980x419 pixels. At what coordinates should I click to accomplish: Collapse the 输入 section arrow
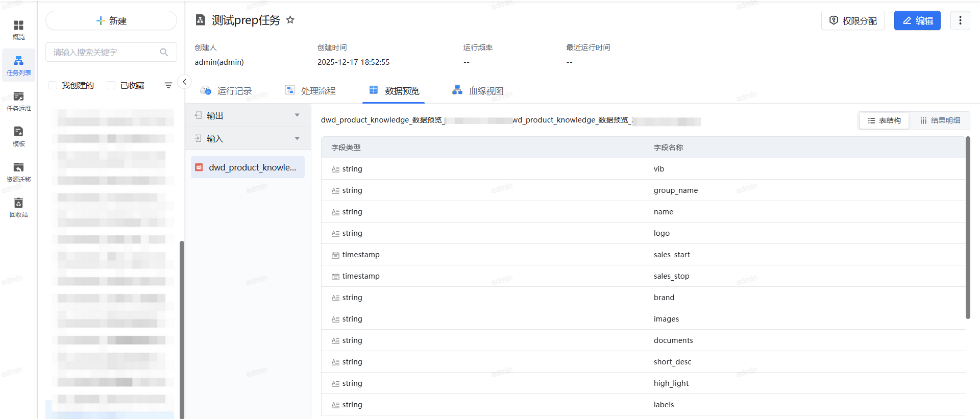[297, 138]
